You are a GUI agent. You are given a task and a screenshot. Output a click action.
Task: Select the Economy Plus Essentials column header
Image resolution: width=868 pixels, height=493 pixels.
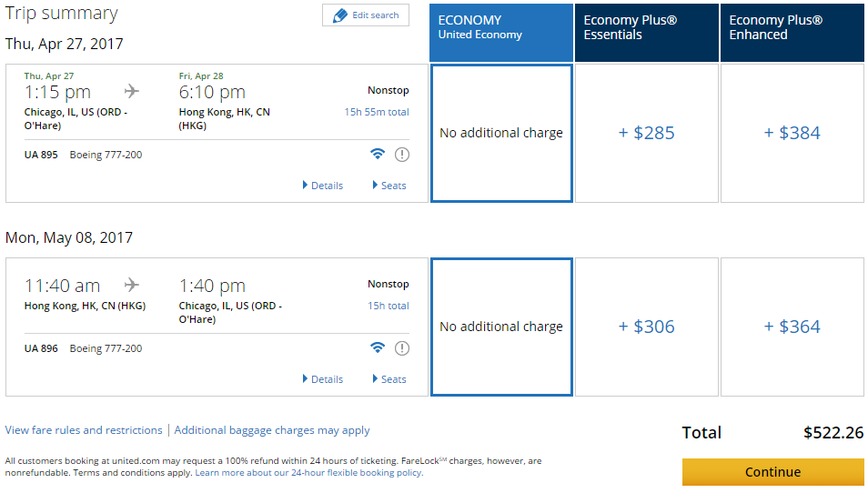click(x=647, y=33)
